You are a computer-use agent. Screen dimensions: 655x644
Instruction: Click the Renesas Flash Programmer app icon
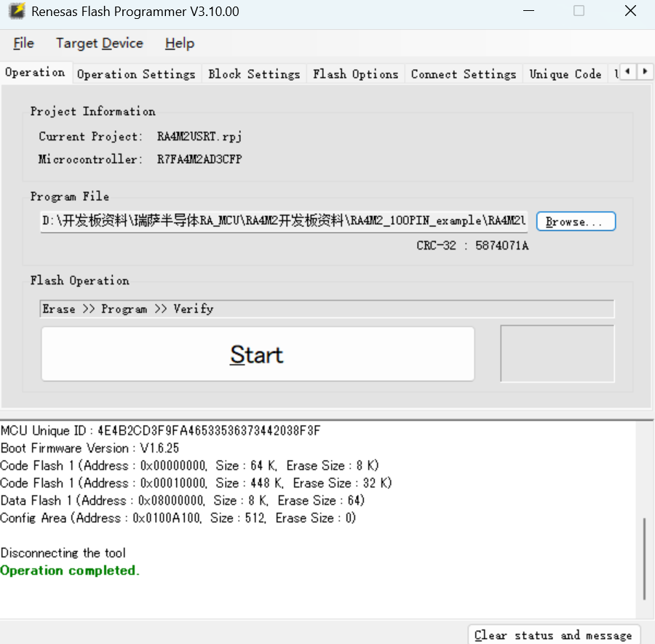pyautogui.click(x=17, y=11)
